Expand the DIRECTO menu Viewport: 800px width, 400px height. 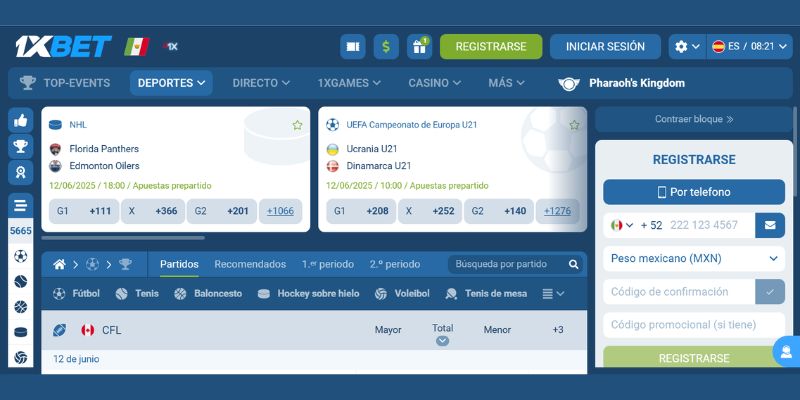click(261, 83)
